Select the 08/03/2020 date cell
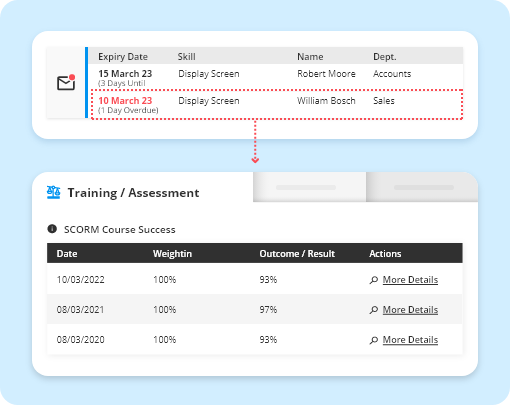510x405 pixels. coord(80,339)
